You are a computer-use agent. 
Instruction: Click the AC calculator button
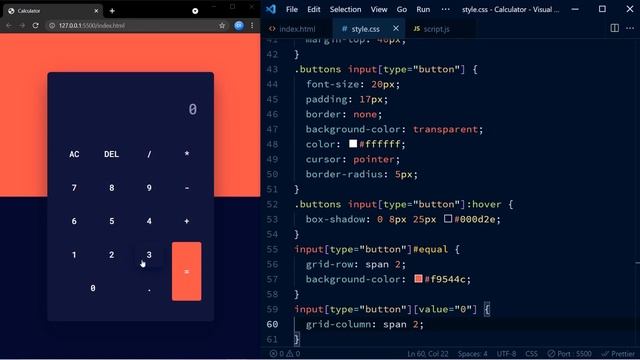coord(74,154)
